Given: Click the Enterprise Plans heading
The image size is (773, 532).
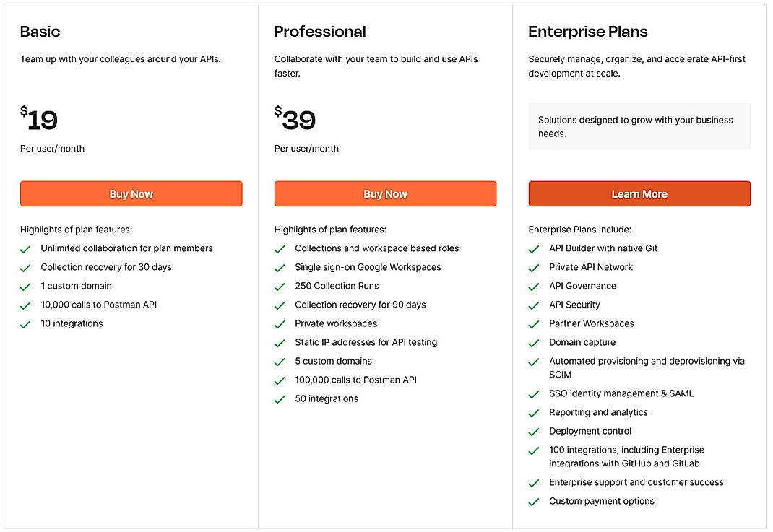Looking at the screenshot, I should click(x=587, y=32).
